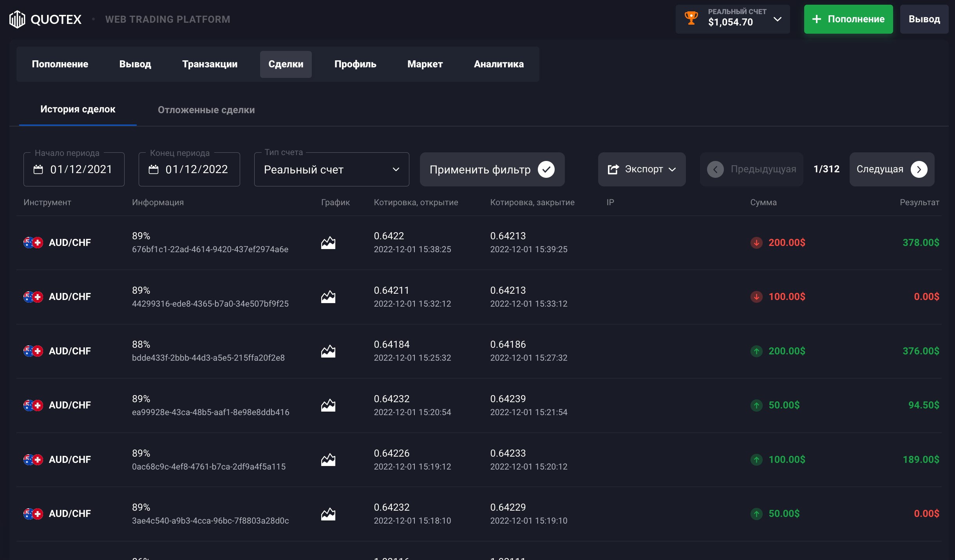Click Применить фильтр button
Screen dimensions: 955x560
(x=492, y=169)
